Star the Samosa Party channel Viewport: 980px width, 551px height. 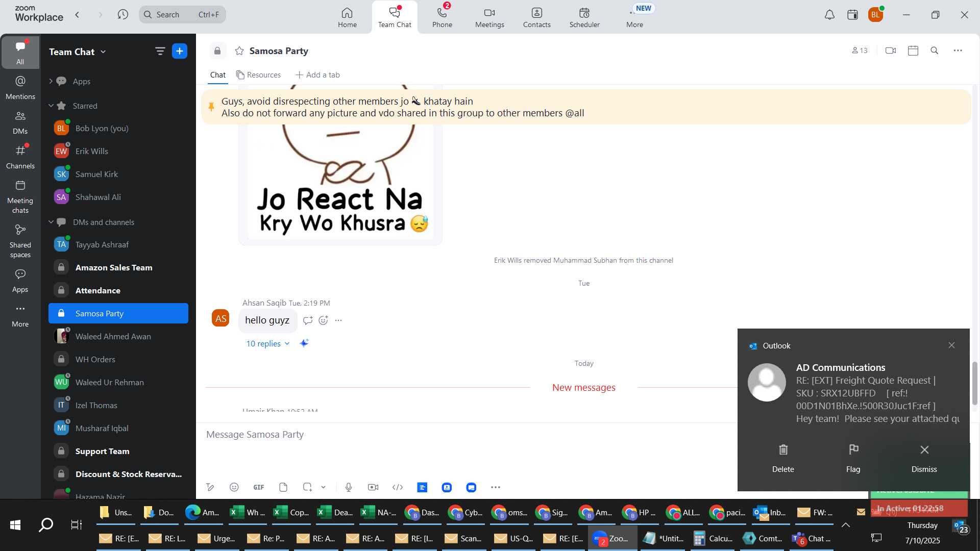(239, 51)
